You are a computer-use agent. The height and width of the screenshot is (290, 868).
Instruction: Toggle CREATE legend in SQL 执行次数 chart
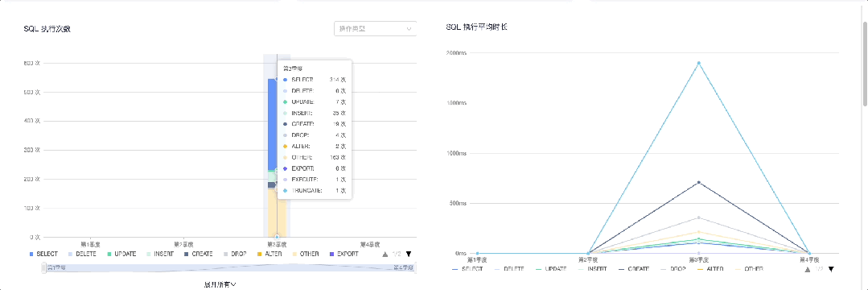point(198,254)
